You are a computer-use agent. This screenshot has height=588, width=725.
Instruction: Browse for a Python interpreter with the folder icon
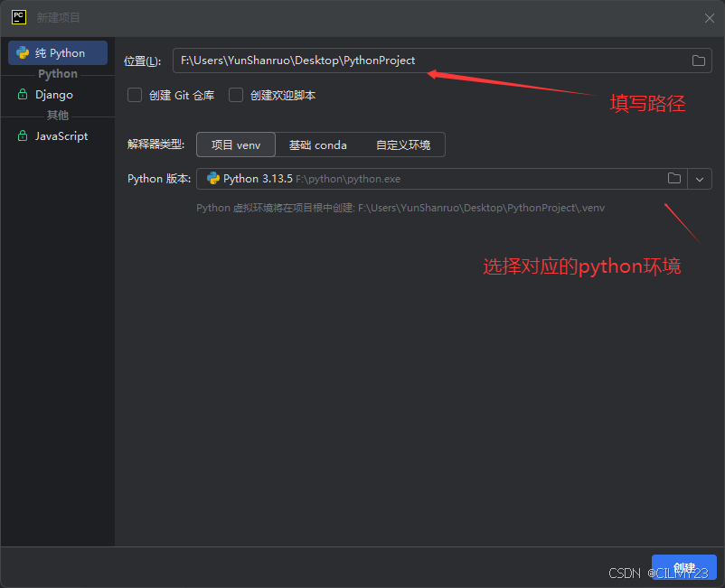pos(674,178)
